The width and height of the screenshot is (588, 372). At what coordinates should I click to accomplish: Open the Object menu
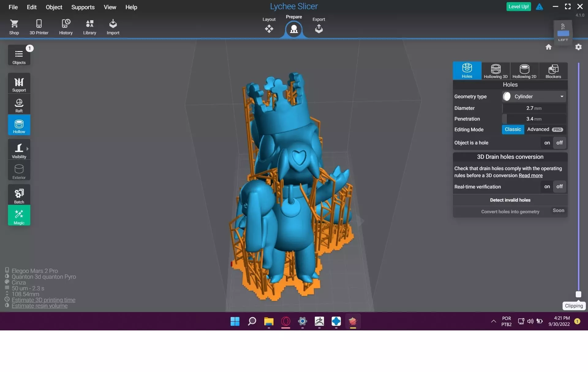pos(54,7)
